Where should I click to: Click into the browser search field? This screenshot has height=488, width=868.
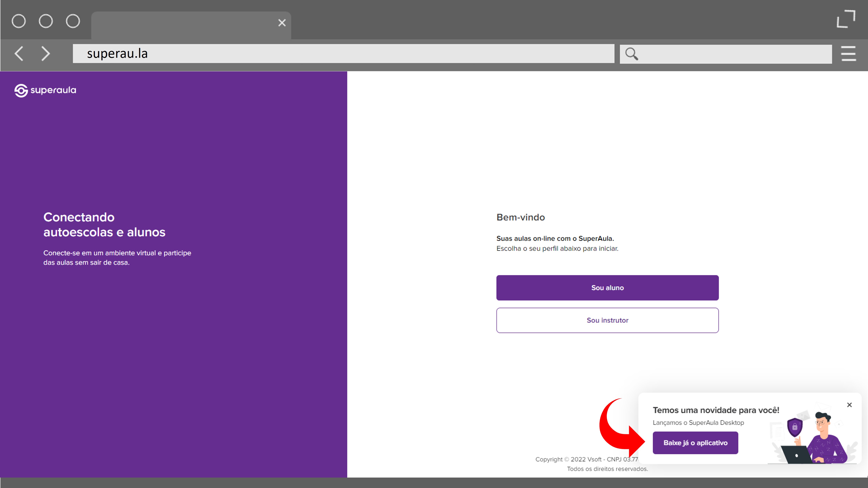735,54
